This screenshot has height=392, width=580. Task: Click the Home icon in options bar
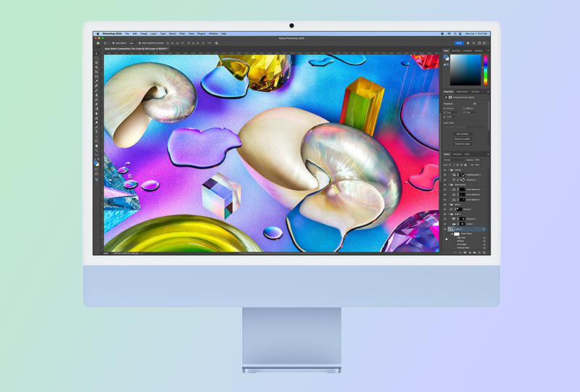point(98,43)
